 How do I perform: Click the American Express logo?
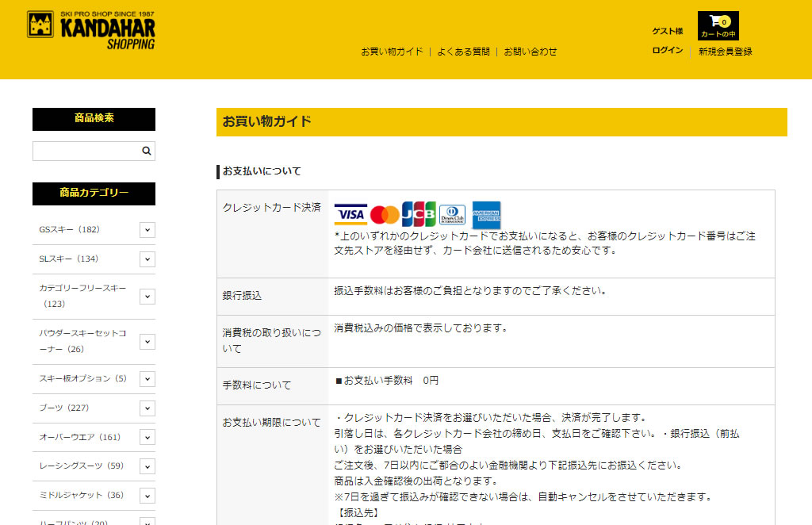486,215
